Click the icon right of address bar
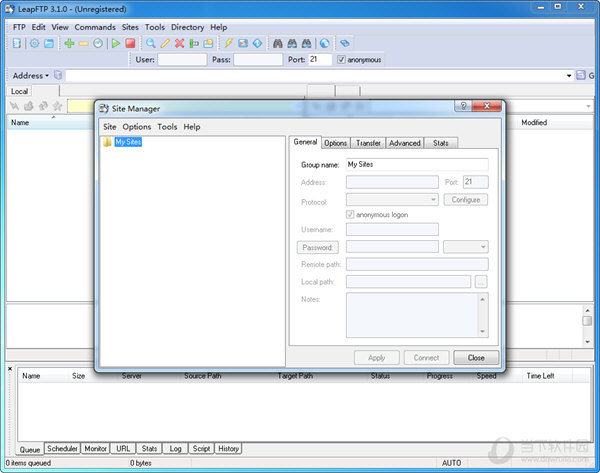600x473 pixels. [580, 75]
